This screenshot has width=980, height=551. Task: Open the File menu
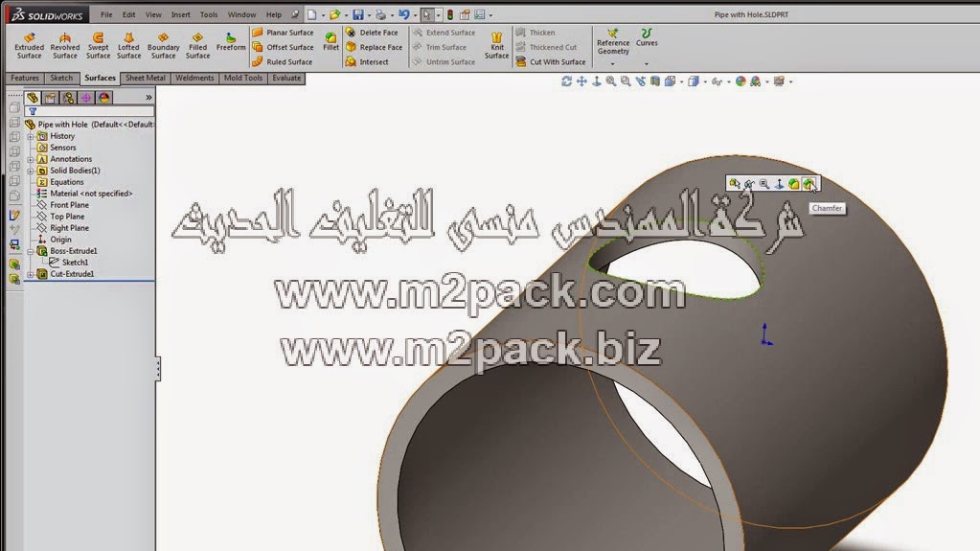click(x=107, y=14)
